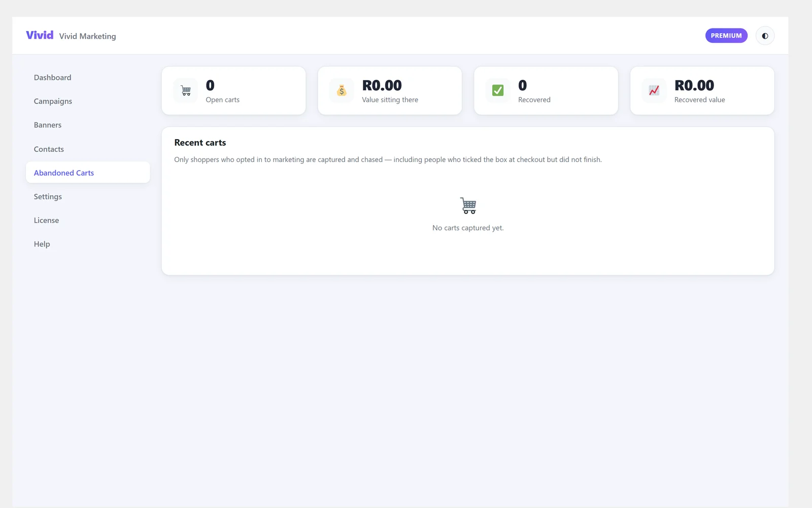Image resolution: width=812 pixels, height=508 pixels.
Task: Click the shopping cart icon beside Open carts
Action: pos(186,90)
